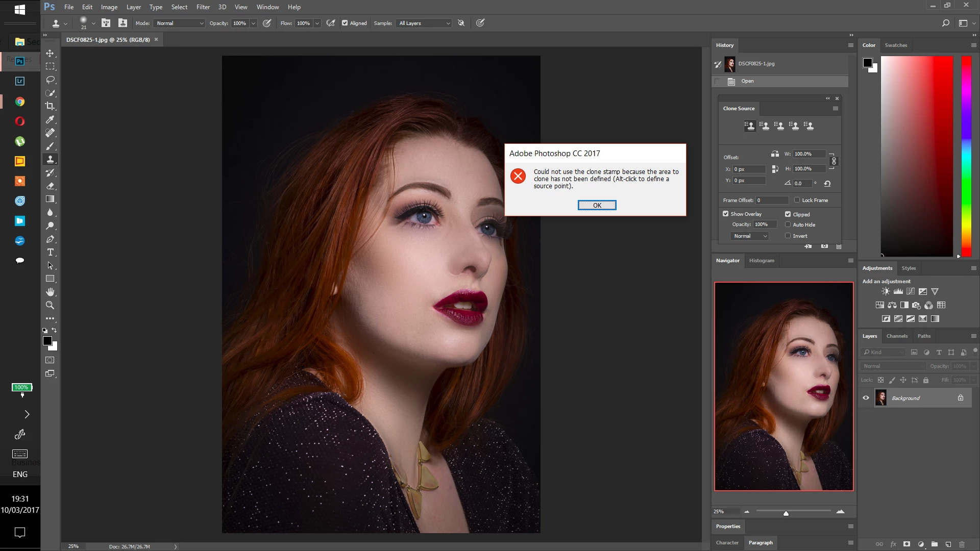
Task: Select the Hand tool
Action: tap(50, 292)
